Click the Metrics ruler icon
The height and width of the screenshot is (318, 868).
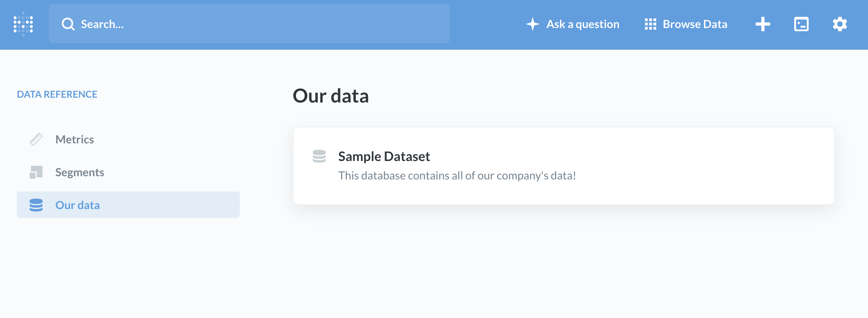tap(36, 139)
